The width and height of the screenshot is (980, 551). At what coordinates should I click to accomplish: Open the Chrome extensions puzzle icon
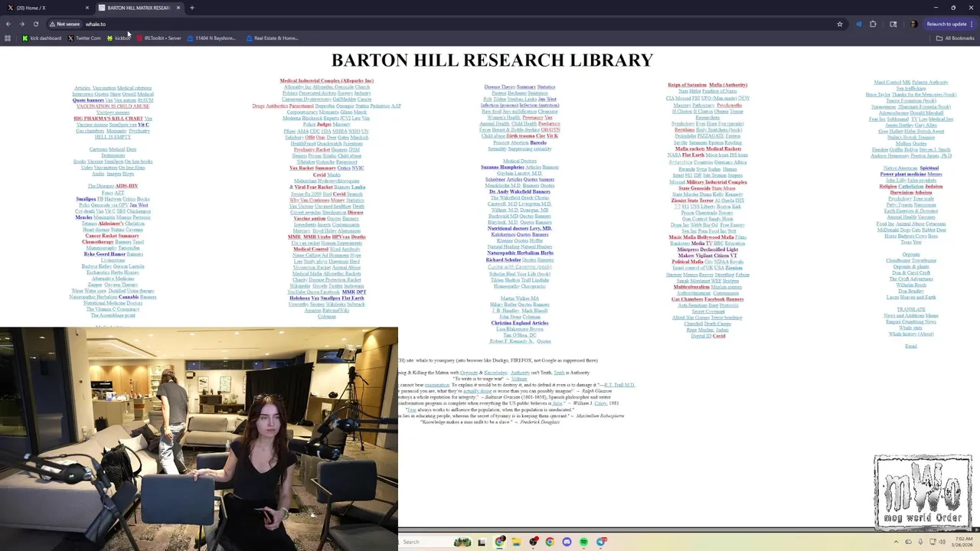click(x=873, y=24)
